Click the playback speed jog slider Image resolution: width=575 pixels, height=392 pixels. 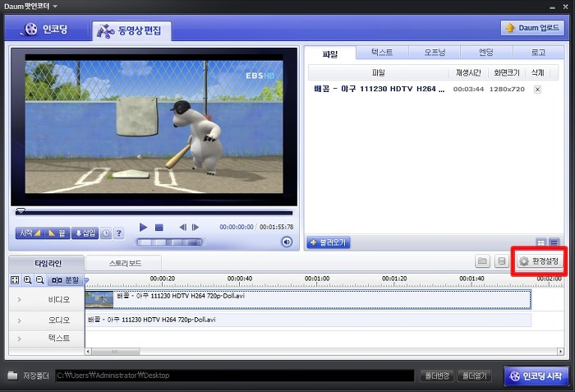(x=169, y=242)
